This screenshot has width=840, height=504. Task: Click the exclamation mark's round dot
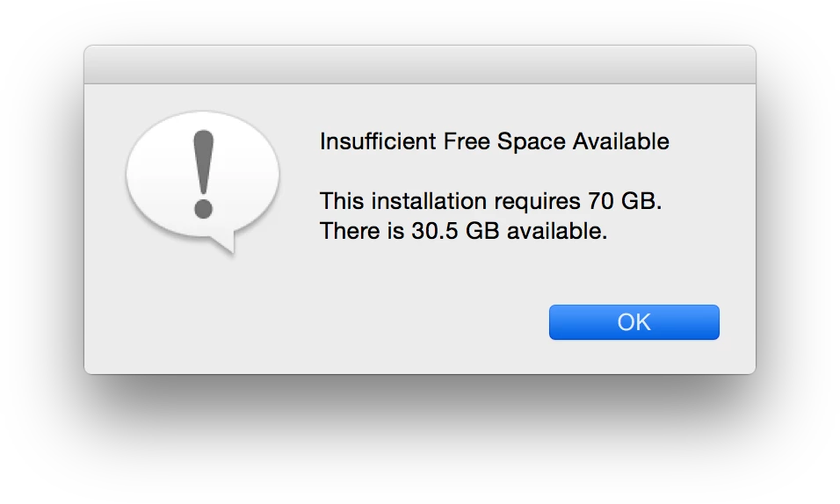point(204,208)
